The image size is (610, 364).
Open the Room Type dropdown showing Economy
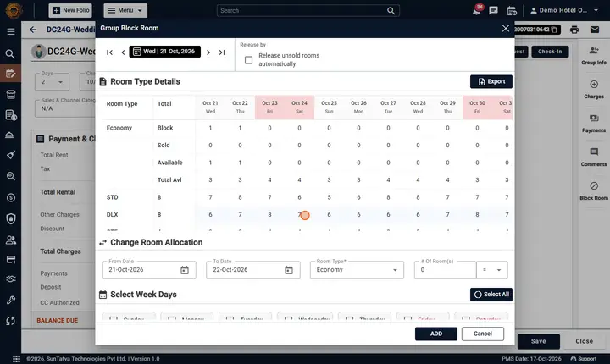[x=357, y=270]
